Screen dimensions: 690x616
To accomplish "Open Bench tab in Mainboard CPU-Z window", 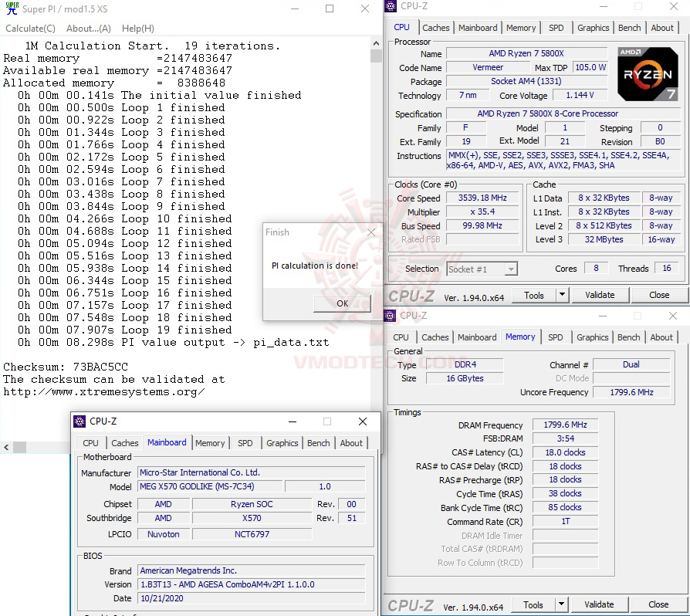I will (318, 443).
